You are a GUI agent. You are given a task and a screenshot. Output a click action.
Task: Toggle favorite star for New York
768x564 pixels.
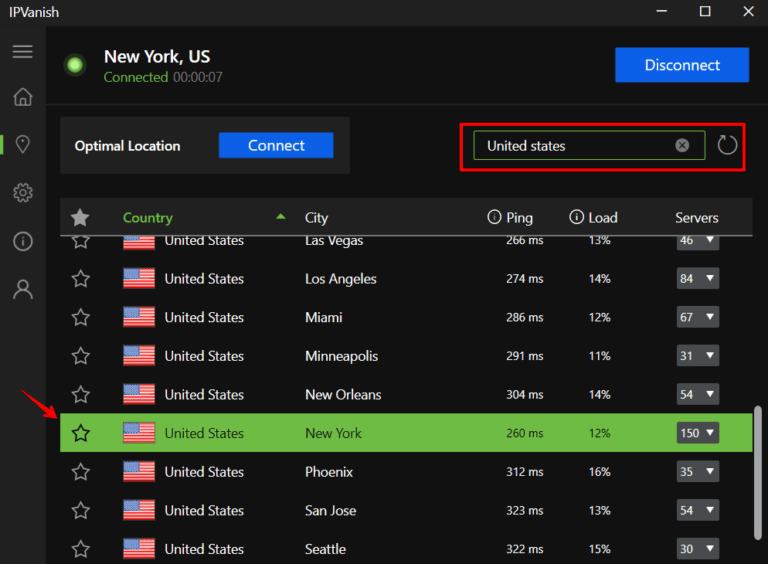[x=81, y=433]
